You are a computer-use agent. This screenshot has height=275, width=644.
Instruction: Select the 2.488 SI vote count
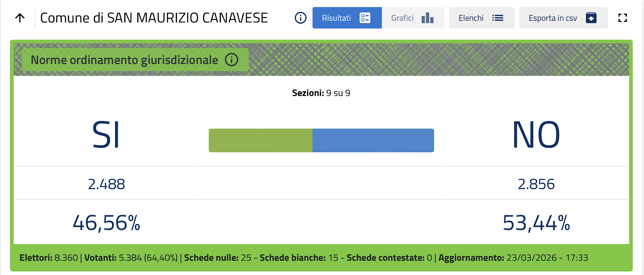pyautogui.click(x=106, y=184)
